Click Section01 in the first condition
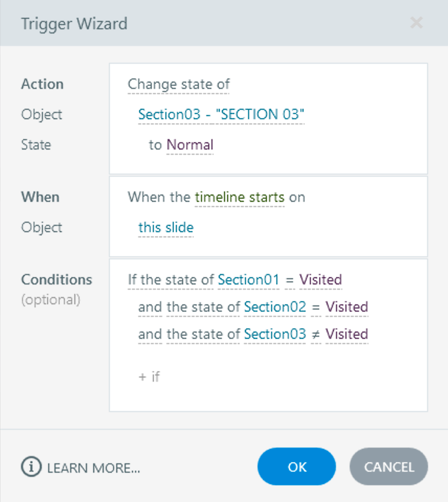The height and width of the screenshot is (502, 448). [x=249, y=280]
